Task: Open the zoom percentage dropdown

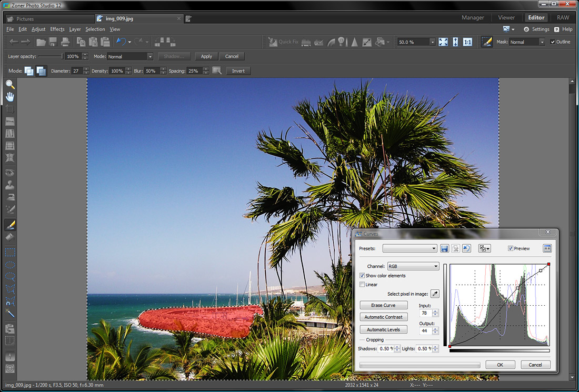Action: tap(433, 42)
